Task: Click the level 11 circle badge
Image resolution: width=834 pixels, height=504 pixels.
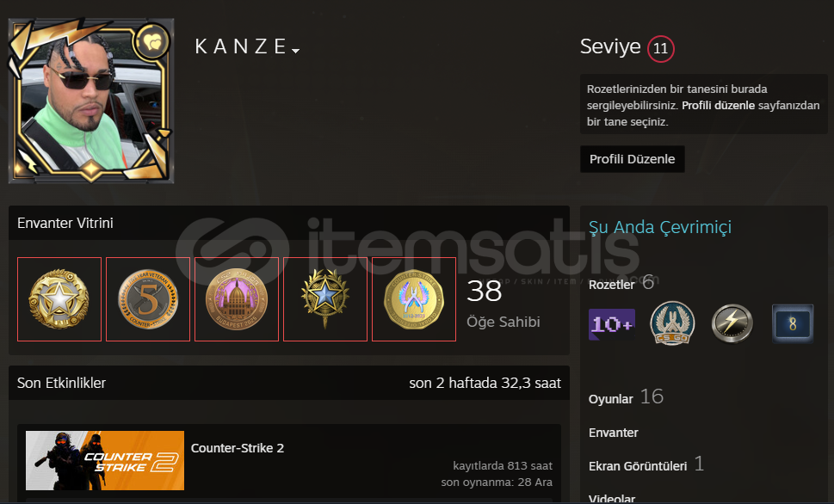Action: coord(661,48)
